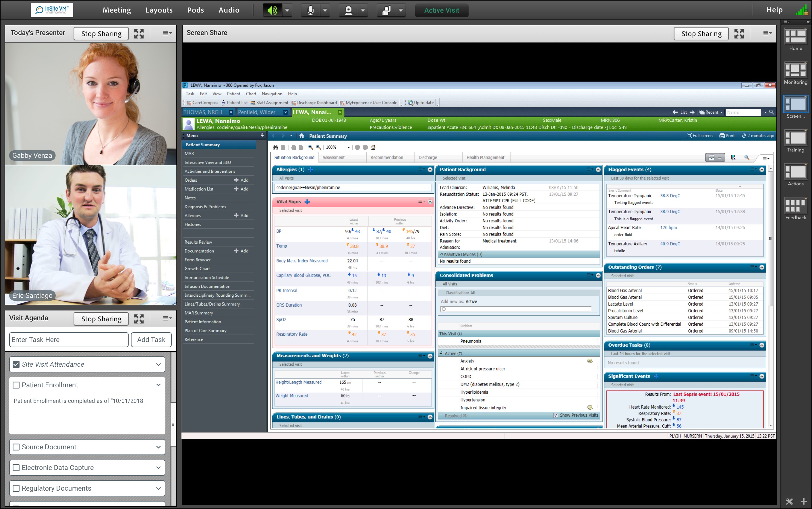Click the home icon beside Patient Summary
This screenshot has width=812, height=509.
[x=302, y=136]
